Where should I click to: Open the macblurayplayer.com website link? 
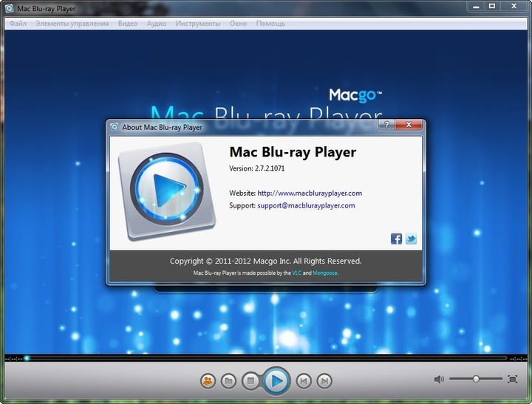point(310,193)
